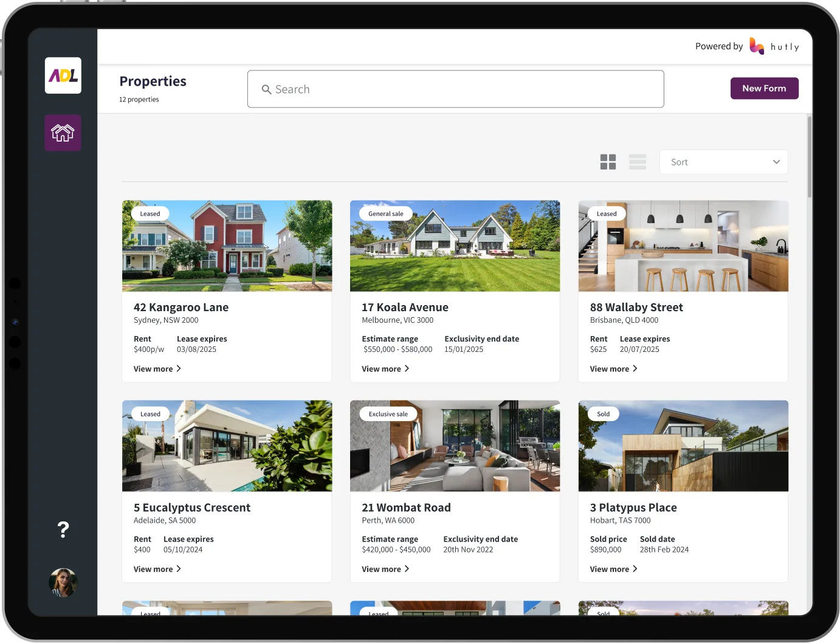Screen dimensions: 840x643
Task: Open the Properties house icon in sidebar
Action: [63, 132]
